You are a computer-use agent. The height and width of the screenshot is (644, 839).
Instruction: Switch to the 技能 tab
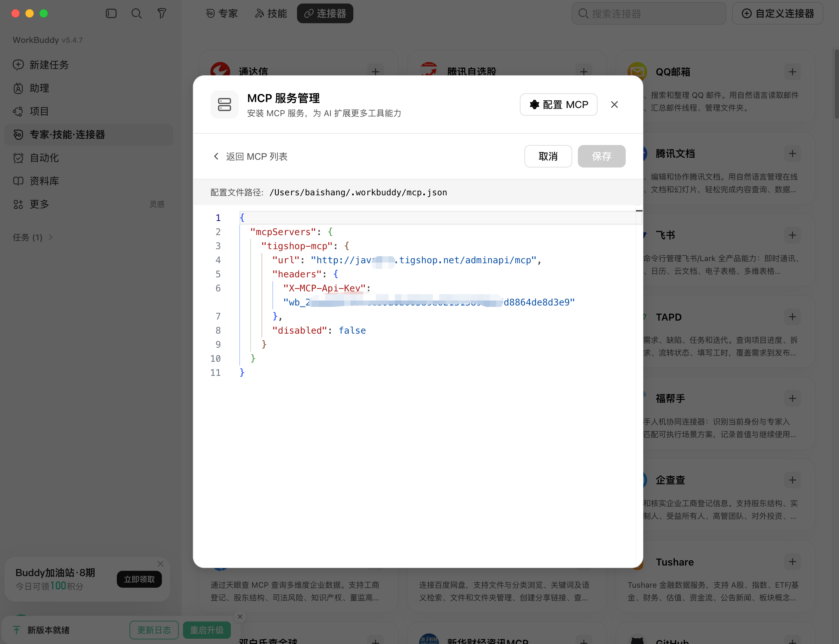point(271,14)
